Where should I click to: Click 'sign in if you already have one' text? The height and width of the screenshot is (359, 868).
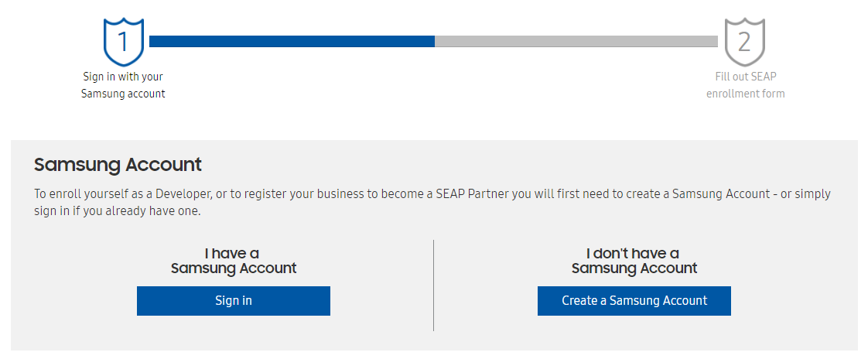pos(118,212)
